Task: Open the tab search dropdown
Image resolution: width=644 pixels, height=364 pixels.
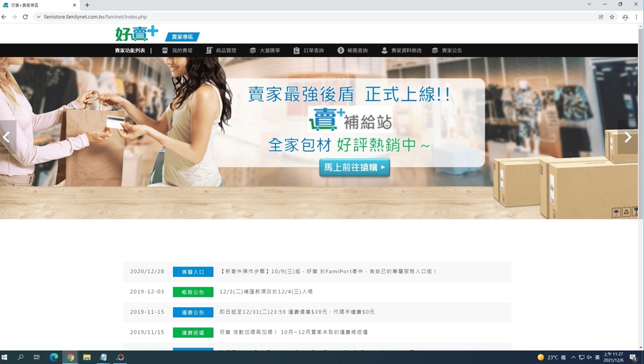Action: click(589, 4)
